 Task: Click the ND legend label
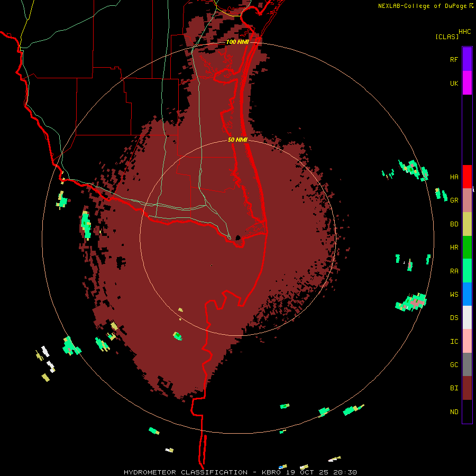[454, 411]
